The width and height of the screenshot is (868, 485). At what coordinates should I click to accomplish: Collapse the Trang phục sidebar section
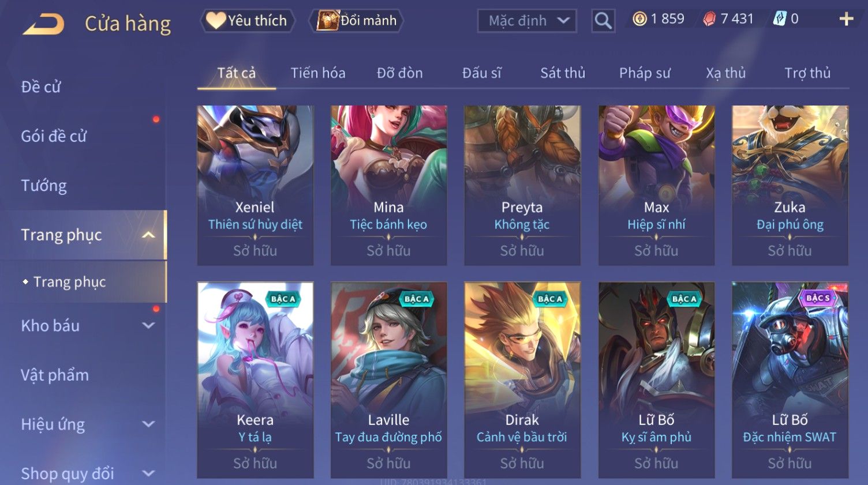point(148,235)
